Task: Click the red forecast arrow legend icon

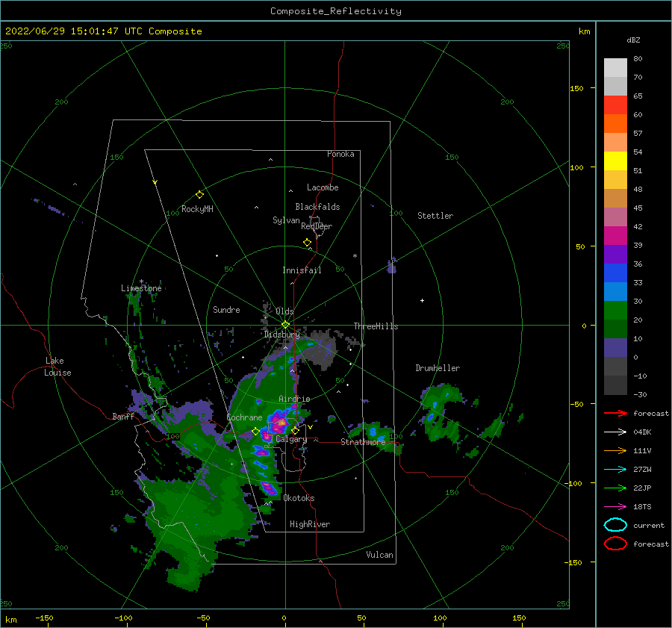Action: pos(615,413)
